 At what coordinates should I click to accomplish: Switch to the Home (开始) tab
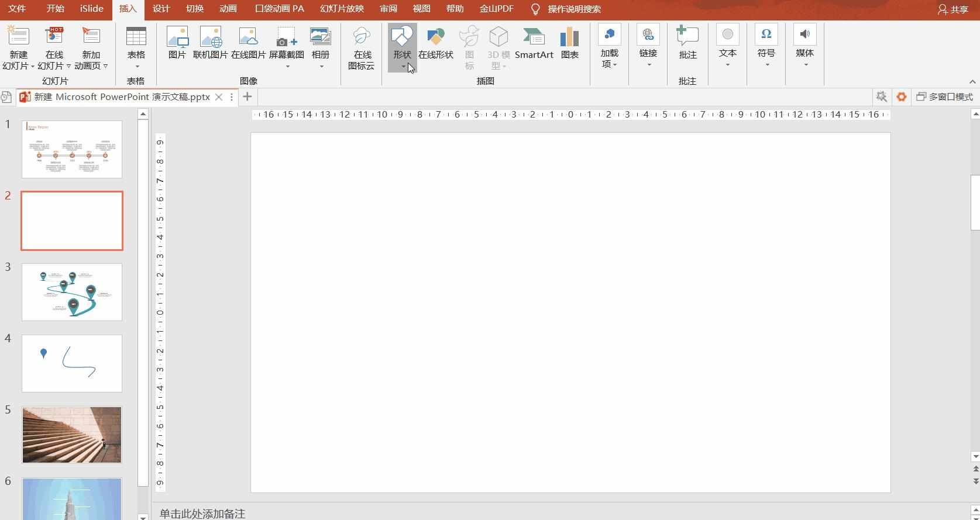click(56, 9)
